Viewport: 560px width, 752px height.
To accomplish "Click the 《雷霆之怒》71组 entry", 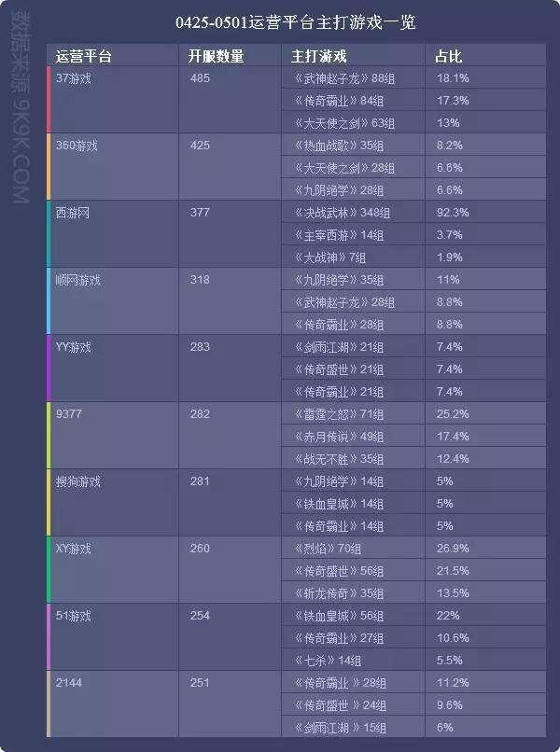I will (x=338, y=414).
